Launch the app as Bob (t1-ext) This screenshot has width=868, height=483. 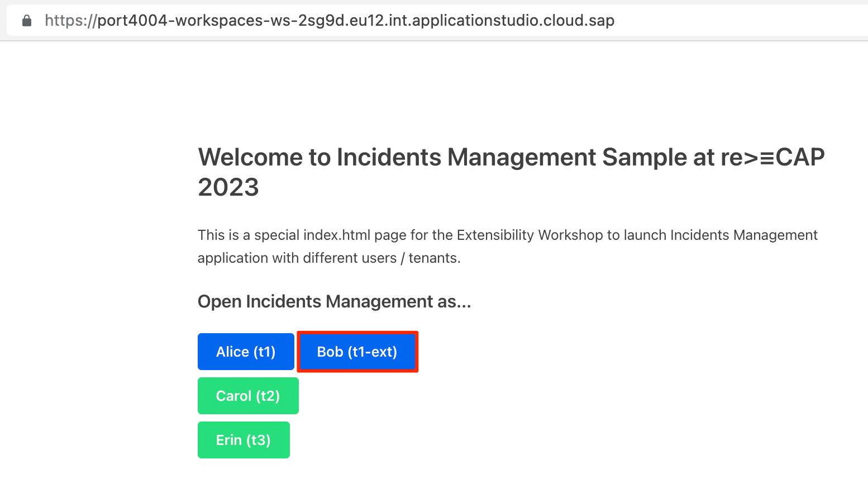pyautogui.click(x=357, y=352)
